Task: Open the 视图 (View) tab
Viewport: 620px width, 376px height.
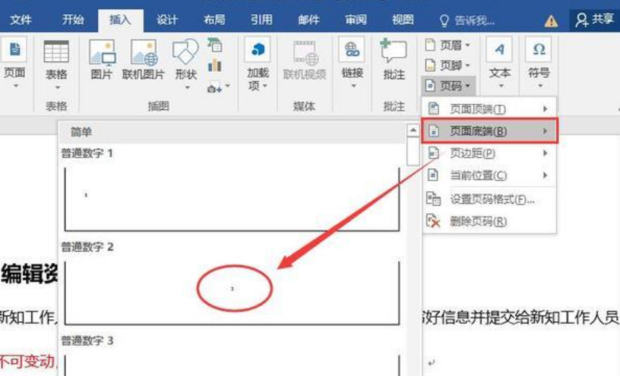Action: pyautogui.click(x=403, y=20)
